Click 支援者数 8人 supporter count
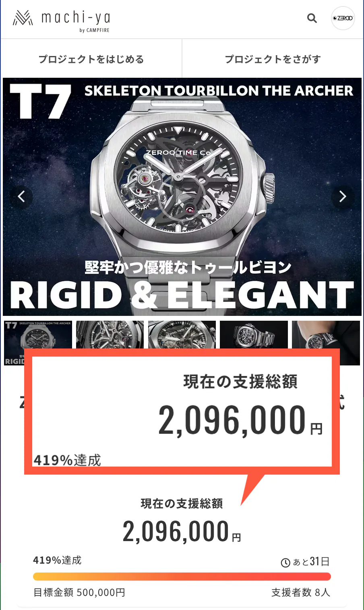The height and width of the screenshot is (610, 364). (x=301, y=592)
